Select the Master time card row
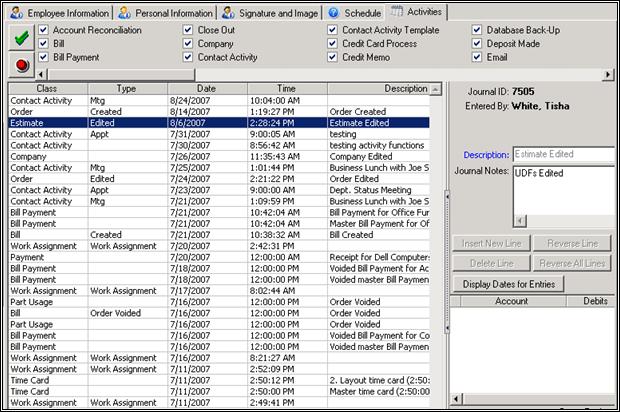The height and width of the screenshot is (412, 620). point(219,391)
